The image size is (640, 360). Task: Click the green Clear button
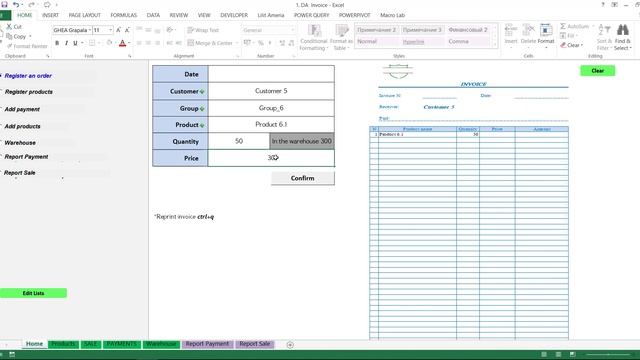[x=598, y=71]
